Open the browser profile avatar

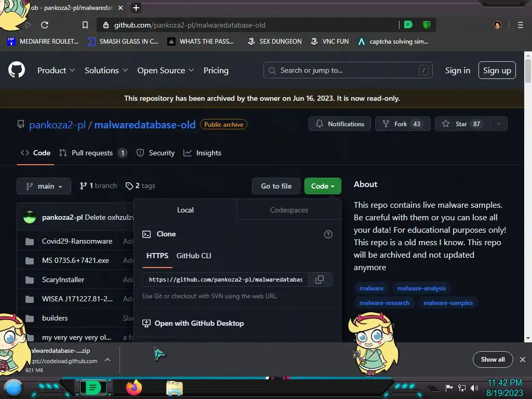click(x=497, y=25)
